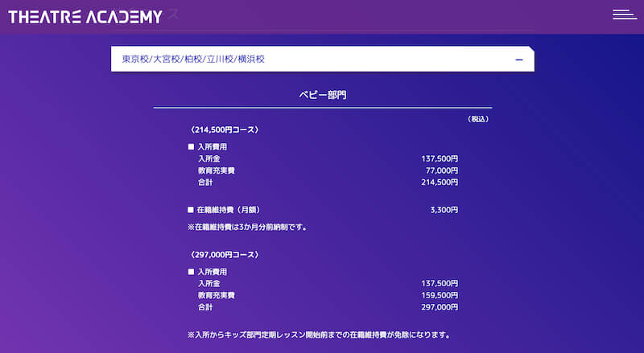Click the 〈214,500円コース〉 title
This screenshot has width=644, height=353.
225,129
